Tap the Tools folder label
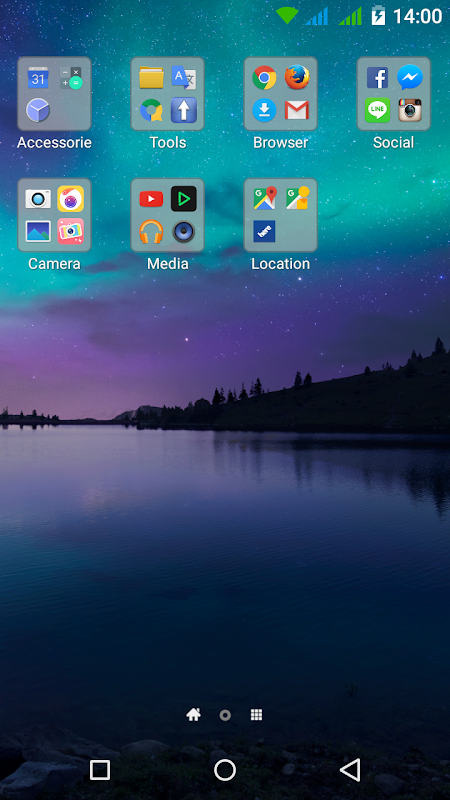The image size is (450, 800). point(168,142)
